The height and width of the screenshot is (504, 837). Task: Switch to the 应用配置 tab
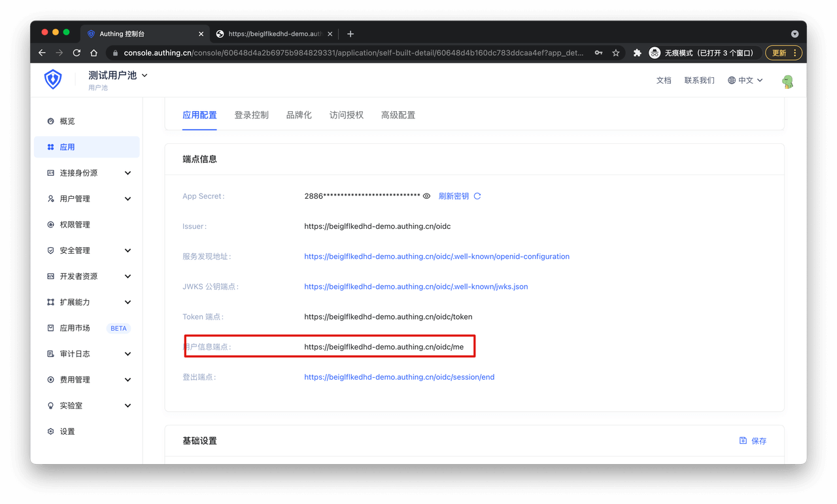[199, 115]
